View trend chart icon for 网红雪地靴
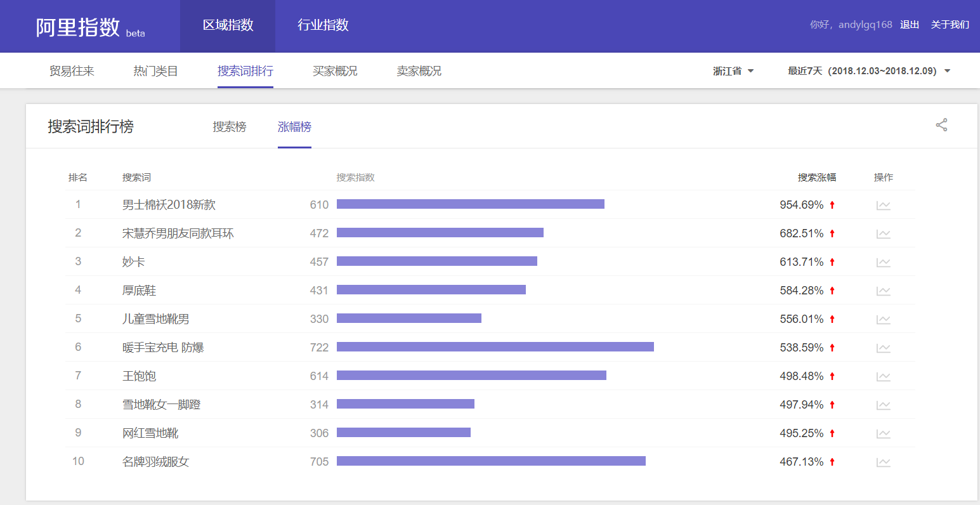This screenshot has width=980, height=505. 883,433
